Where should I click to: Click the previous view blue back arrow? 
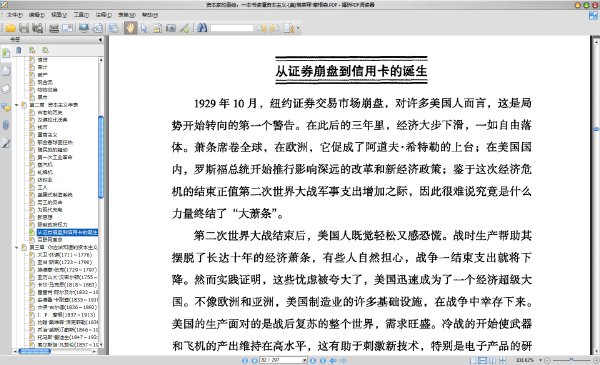click(x=333, y=360)
